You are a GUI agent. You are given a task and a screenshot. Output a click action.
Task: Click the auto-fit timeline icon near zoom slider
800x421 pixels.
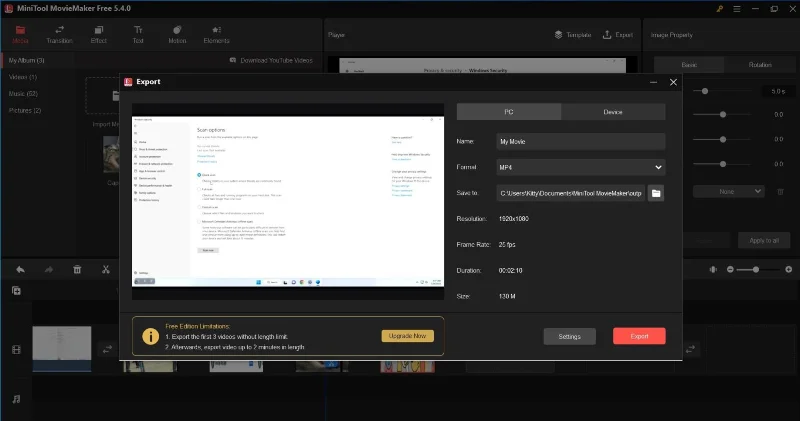pos(713,269)
